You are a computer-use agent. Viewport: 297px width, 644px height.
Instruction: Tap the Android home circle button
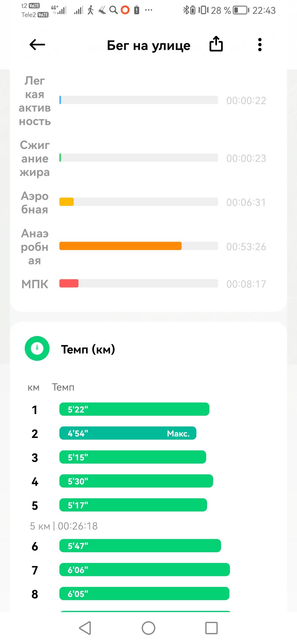(148, 628)
